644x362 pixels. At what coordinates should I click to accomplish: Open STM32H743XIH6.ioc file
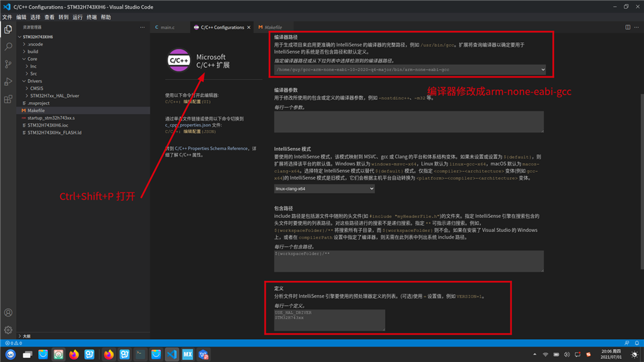coord(48,125)
